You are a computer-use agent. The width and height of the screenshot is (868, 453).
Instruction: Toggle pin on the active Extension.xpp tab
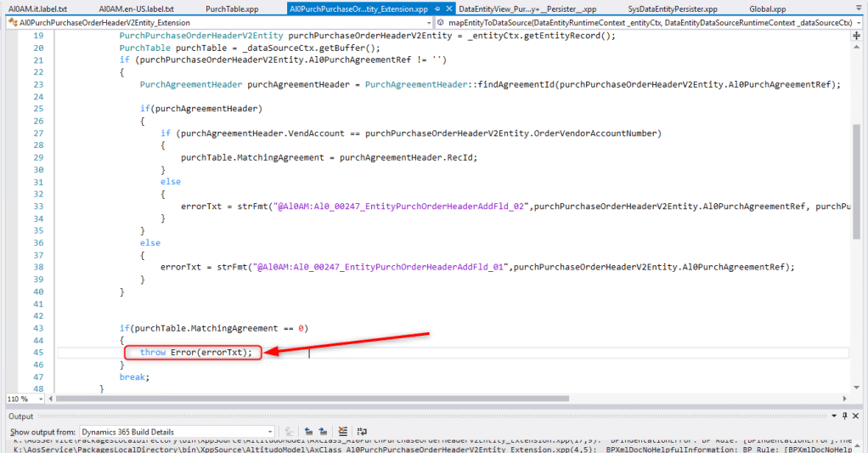(436, 8)
